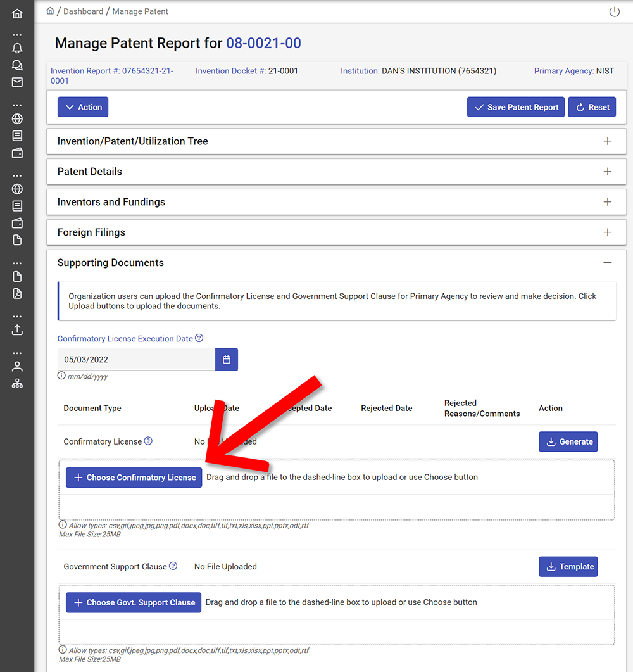Open the chat bubbles icon
Screen dimensions: 633x672
[17, 65]
